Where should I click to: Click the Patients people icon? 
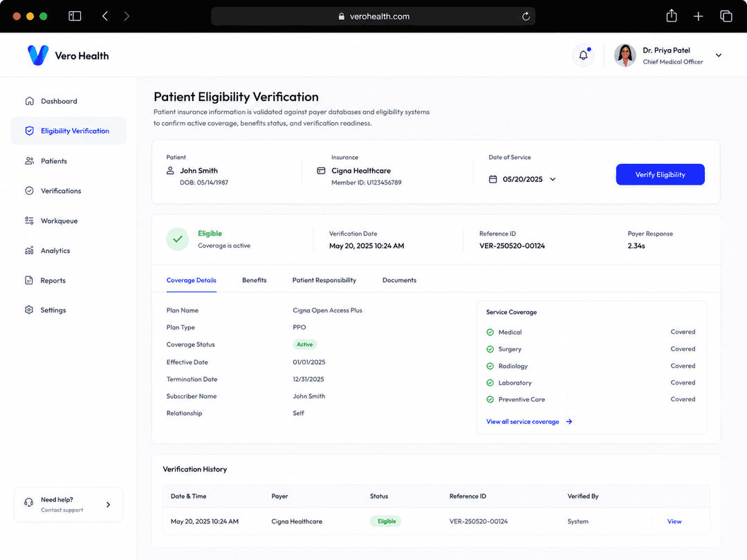(x=30, y=161)
